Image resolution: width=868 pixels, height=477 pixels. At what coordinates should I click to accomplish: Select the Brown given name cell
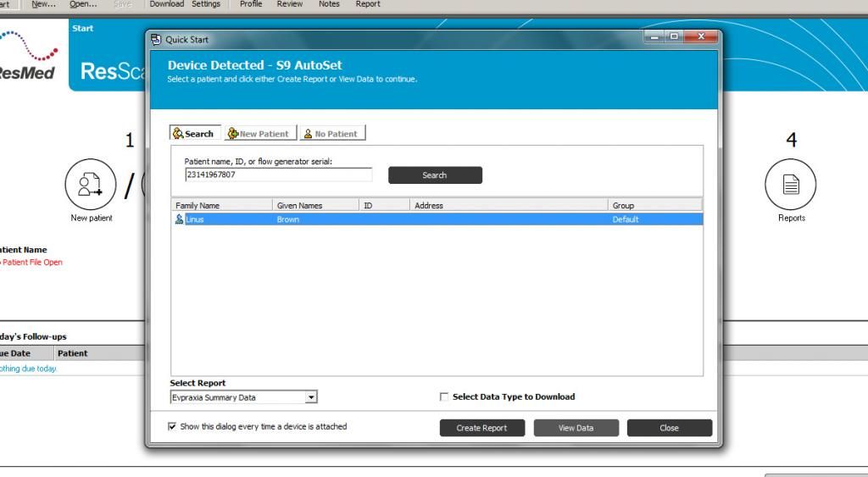[288, 219]
